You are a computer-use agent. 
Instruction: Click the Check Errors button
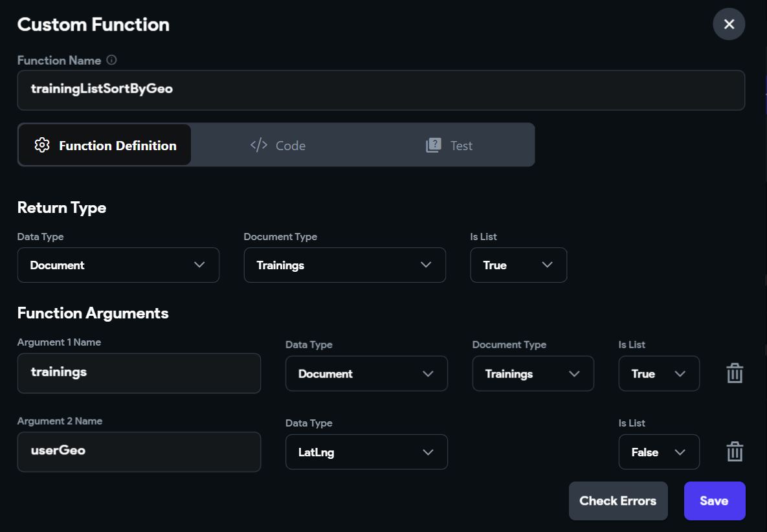[x=618, y=501]
